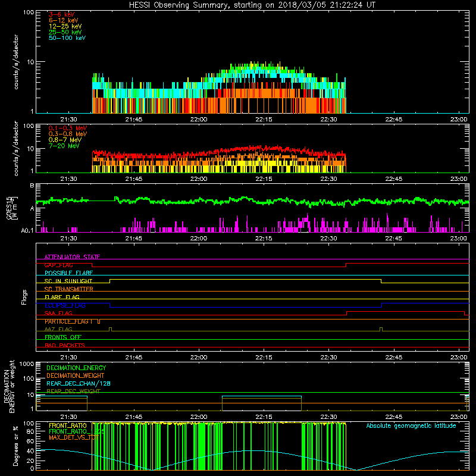Image resolution: width=476 pixels, height=476 pixels.
Task: Select the GAP_FLAG label
Action: pyautogui.click(x=58, y=265)
